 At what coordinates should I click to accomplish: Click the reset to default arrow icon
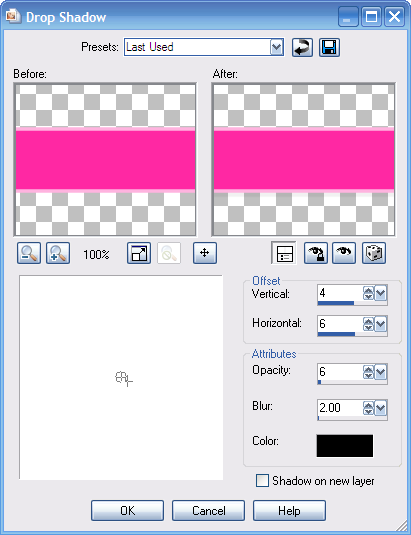click(x=302, y=47)
